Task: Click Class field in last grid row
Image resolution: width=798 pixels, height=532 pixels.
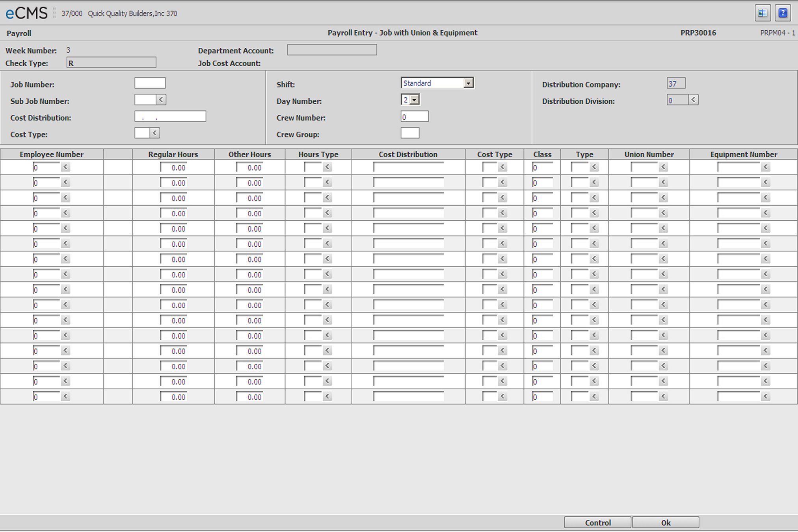Action: pyautogui.click(x=542, y=397)
